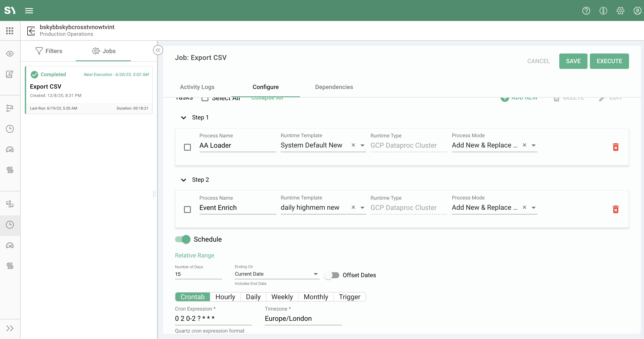Delete the AA Loader task with trash icon
Screen dimensions: 644x339
coord(616,147)
